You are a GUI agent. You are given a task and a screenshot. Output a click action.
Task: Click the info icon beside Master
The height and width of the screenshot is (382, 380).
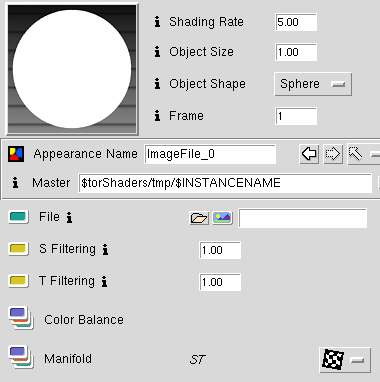click(15, 183)
